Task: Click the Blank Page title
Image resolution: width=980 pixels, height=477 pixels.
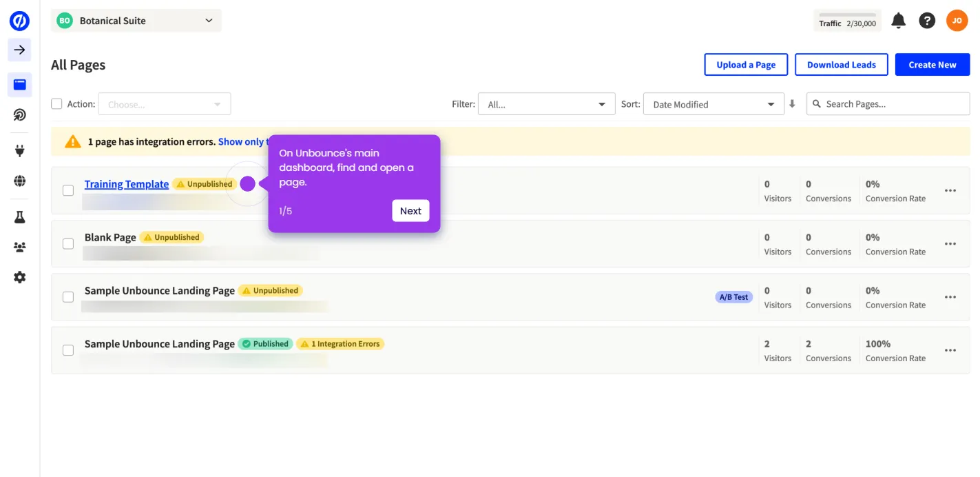Action: (x=110, y=237)
